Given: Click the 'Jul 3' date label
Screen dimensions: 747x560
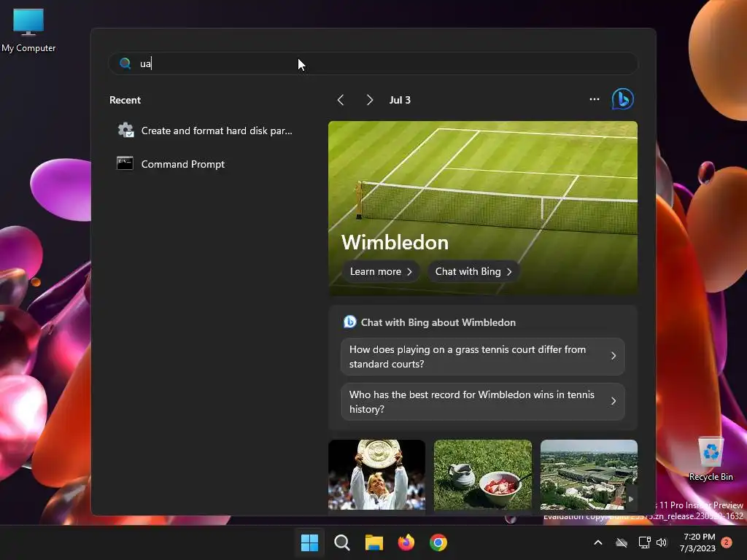Looking at the screenshot, I should (x=400, y=100).
